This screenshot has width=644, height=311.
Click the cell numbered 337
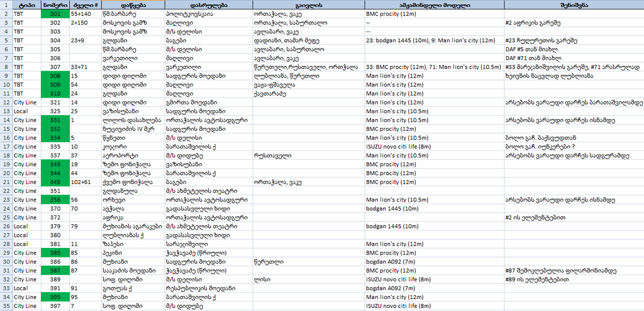(x=55, y=155)
